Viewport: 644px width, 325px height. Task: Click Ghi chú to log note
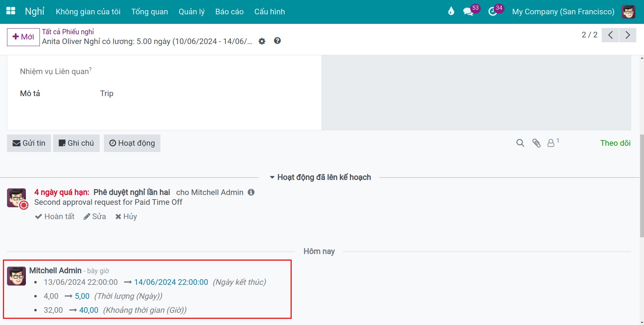[76, 143]
